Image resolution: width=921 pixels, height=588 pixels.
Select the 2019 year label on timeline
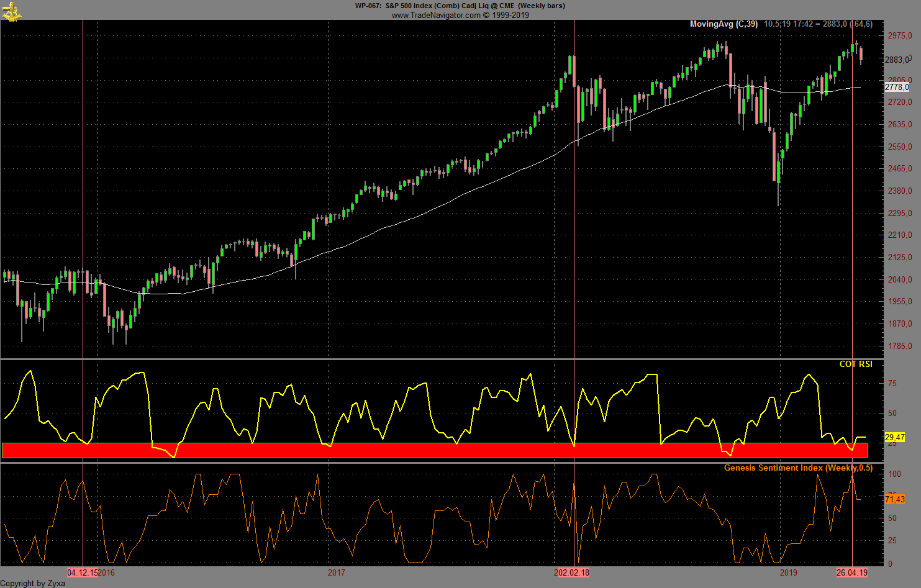789,573
